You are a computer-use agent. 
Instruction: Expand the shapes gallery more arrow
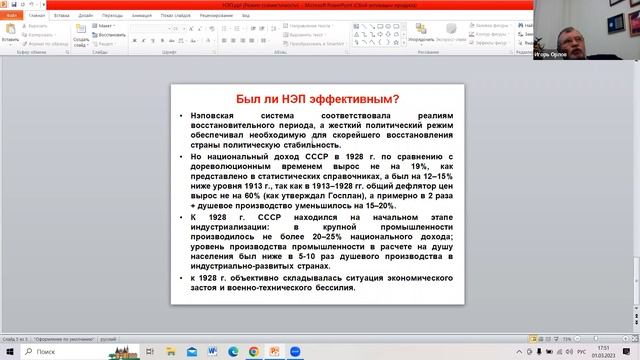click(x=404, y=43)
